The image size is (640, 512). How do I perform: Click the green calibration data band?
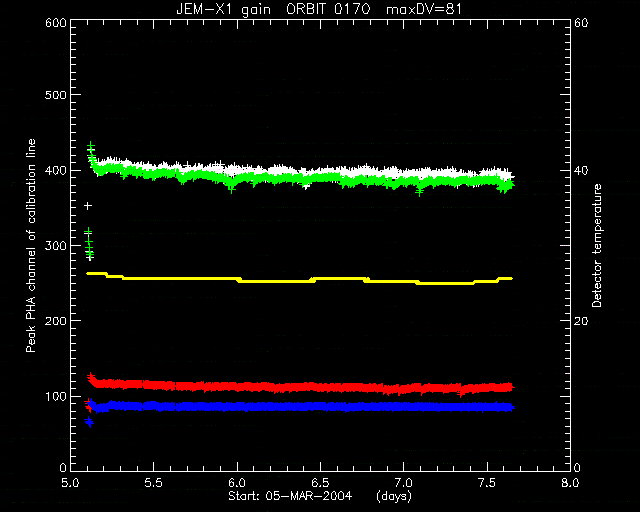click(302, 178)
